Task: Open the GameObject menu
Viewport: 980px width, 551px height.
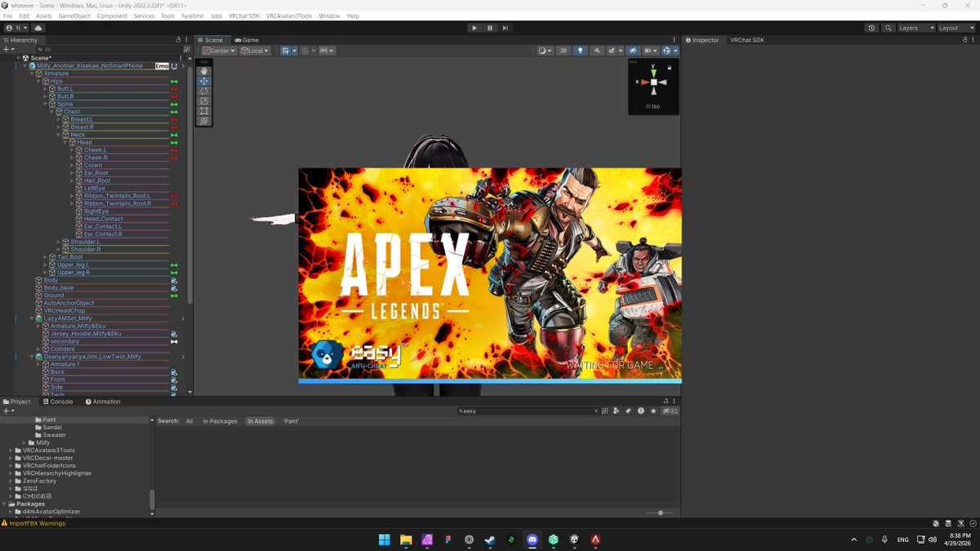Action: pos(74,16)
